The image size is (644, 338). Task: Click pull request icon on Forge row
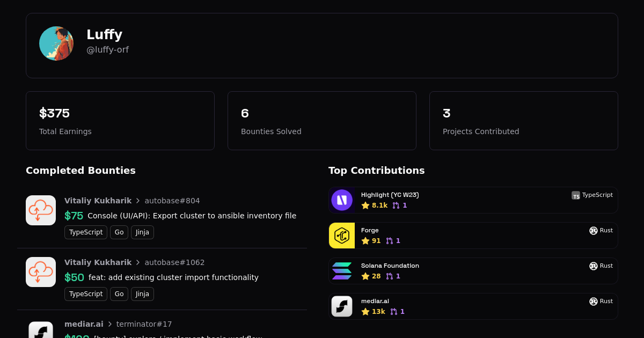(x=390, y=241)
